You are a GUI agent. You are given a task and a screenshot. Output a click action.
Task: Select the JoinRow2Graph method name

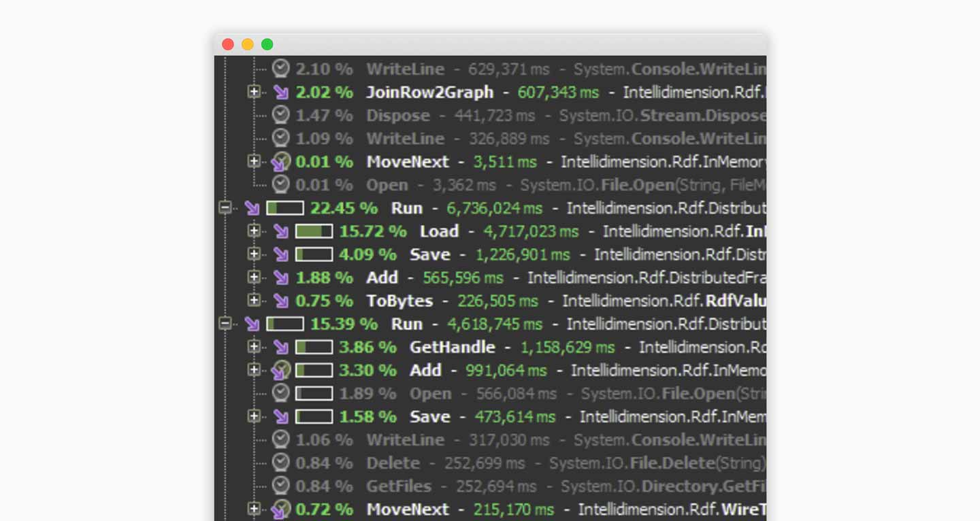tap(429, 93)
